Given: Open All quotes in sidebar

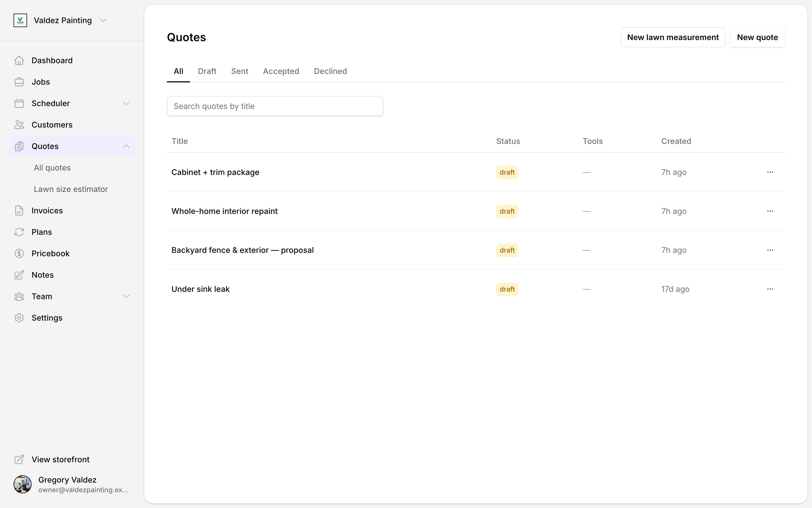Looking at the screenshot, I should tap(52, 168).
